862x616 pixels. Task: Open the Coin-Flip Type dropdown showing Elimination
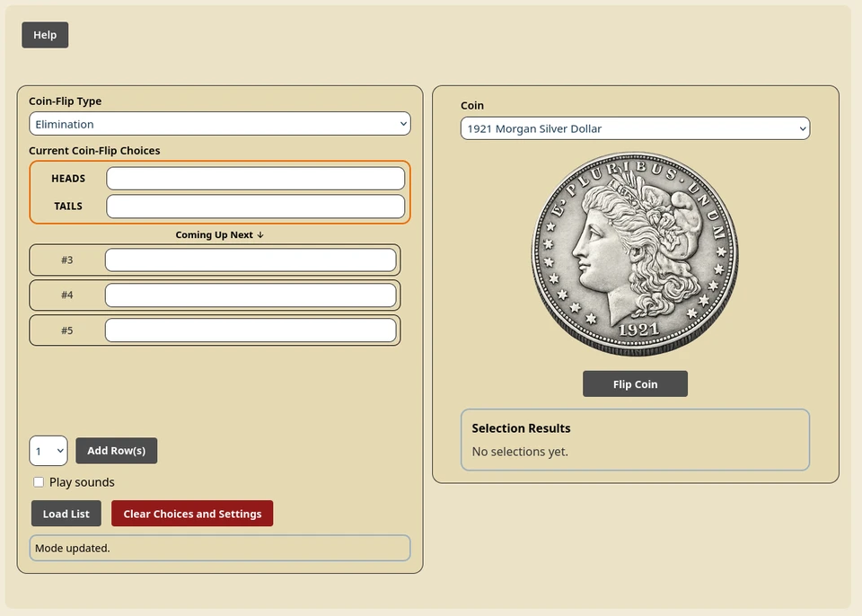coord(220,124)
